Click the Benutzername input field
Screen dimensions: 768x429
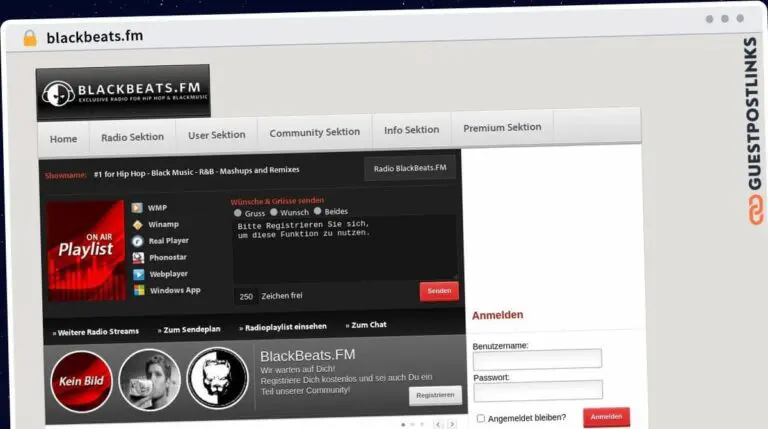click(x=537, y=359)
